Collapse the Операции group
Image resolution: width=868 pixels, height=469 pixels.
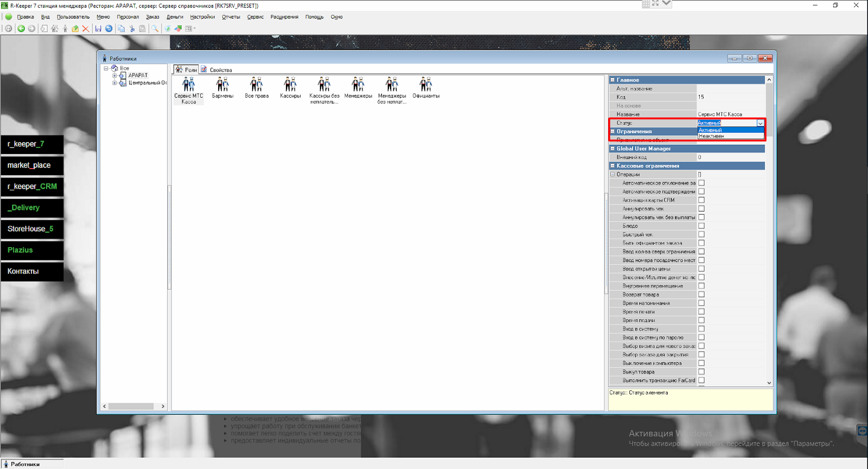pyautogui.click(x=612, y=175)
